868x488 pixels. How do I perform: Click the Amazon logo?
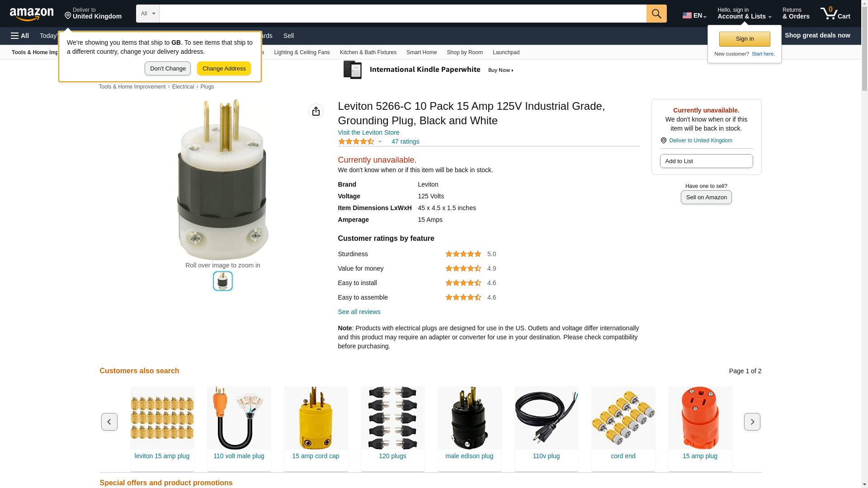coord(32,14)
